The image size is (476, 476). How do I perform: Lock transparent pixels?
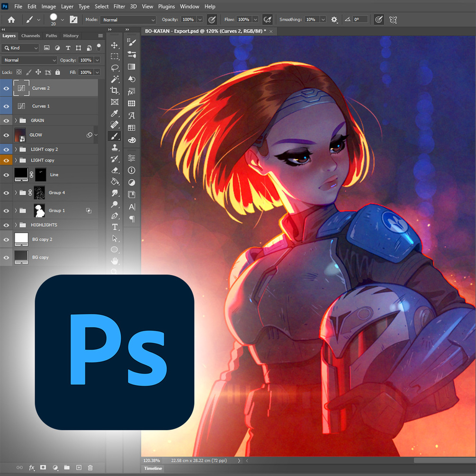[x=19, y=72]
